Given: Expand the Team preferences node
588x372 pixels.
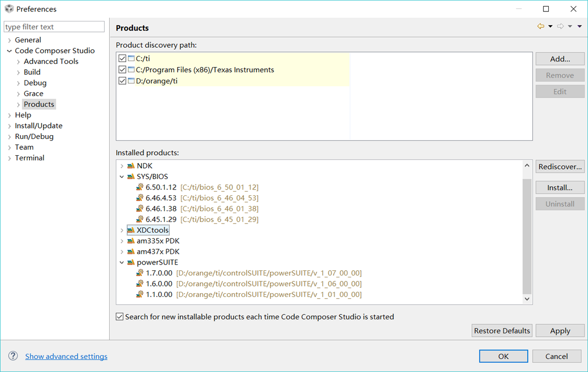Looking at the screenshot, I should click(x=10, y=148).
